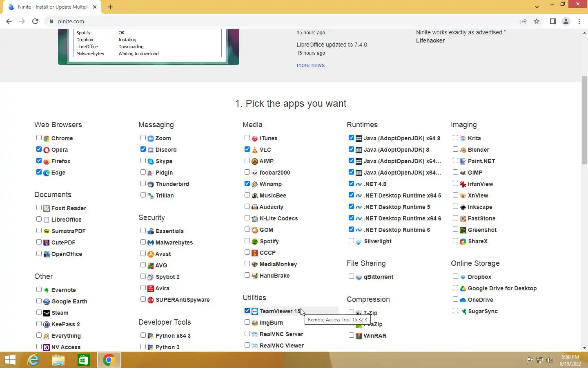Click the Chrome app icon in Web Browsers list

click(x=47, y=139)
